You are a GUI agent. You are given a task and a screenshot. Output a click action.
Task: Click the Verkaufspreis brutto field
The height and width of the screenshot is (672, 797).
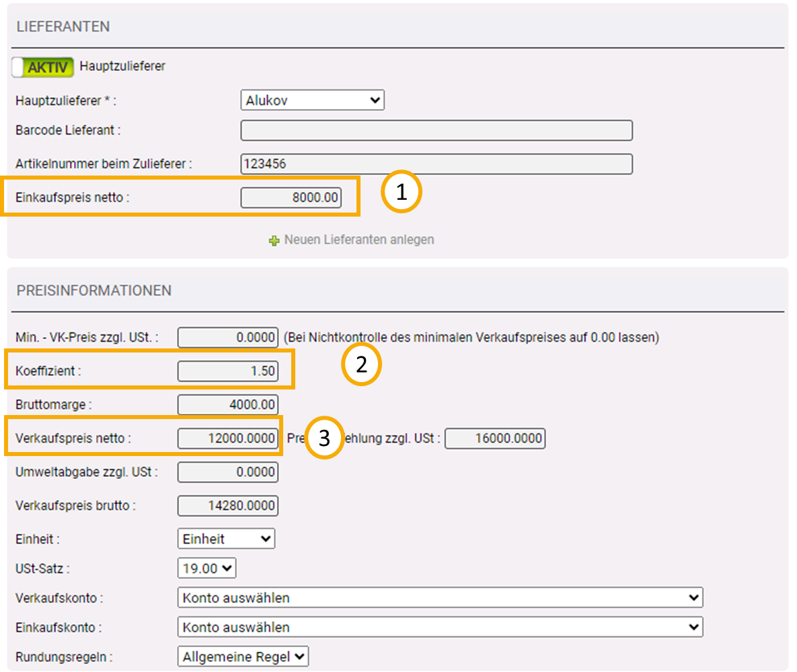pos(227,506)
